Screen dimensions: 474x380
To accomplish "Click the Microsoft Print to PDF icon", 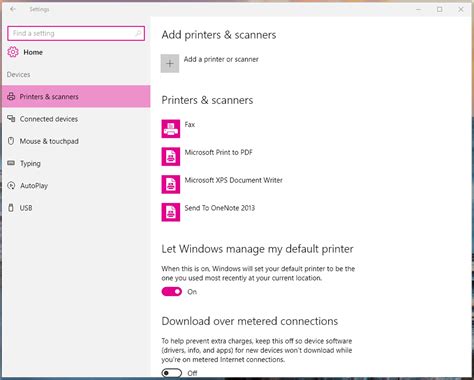I will coord(171,156).
